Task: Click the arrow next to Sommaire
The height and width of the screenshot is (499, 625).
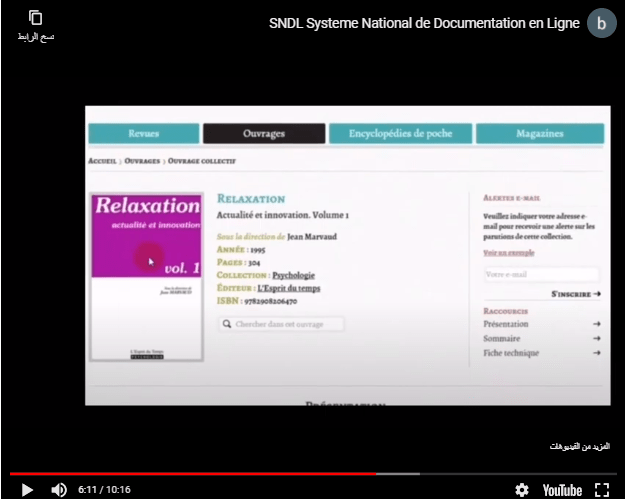Action: [x=597, y=338]
